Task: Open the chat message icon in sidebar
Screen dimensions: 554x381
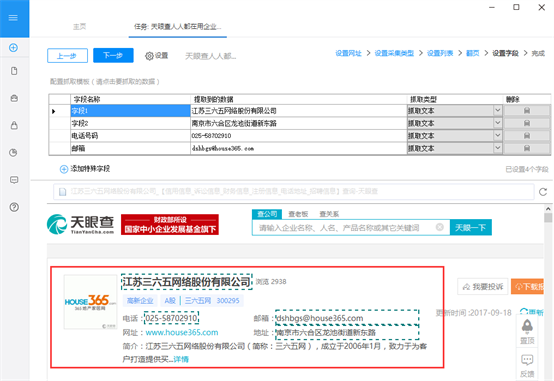Action: point(14,180)
